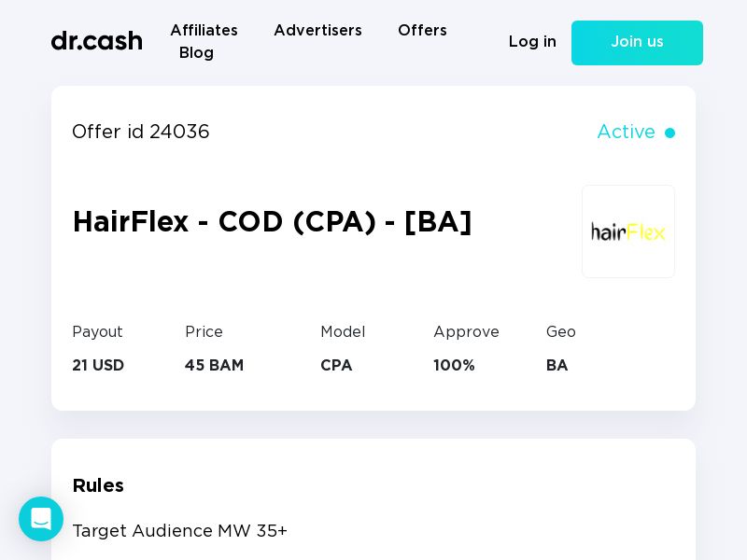
Task: Click the hairFlex product logo thumbnail
Action: click(627, 231)
